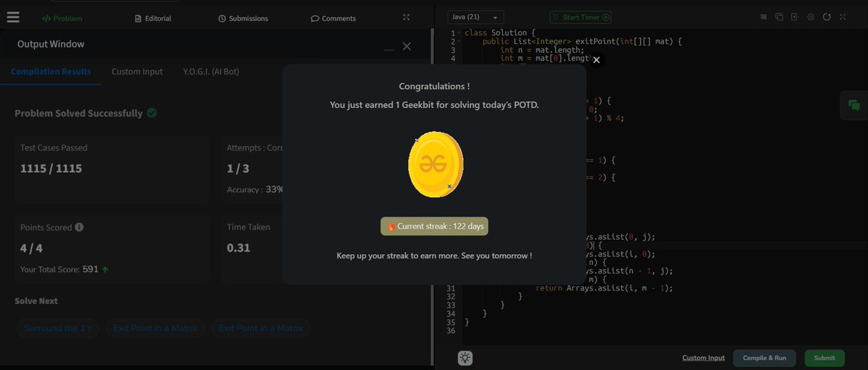The height and width of the screenshot is (370, 868).
Task: Click the 'Congratulations !' heading
Action: click(x=434, y=86)
